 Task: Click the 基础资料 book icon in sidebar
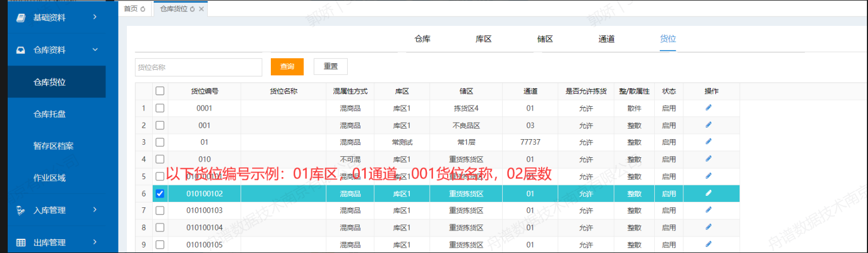[x=21, y=18]
